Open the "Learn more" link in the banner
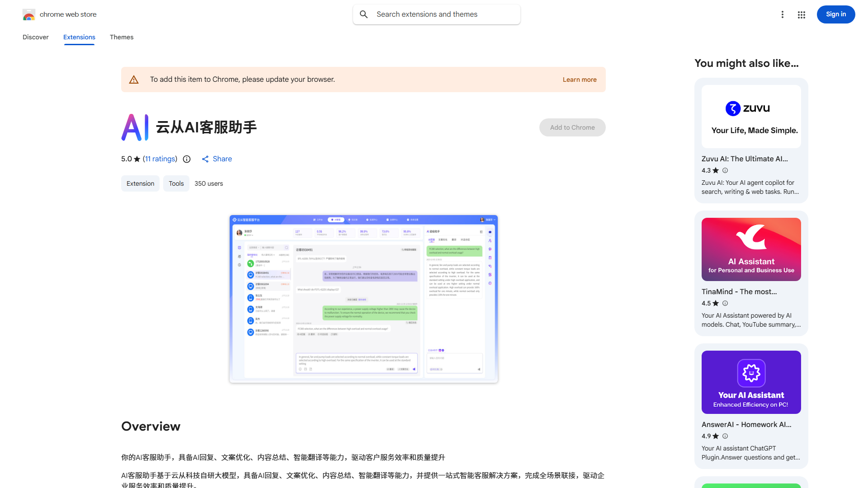 (x=579, y=80)
